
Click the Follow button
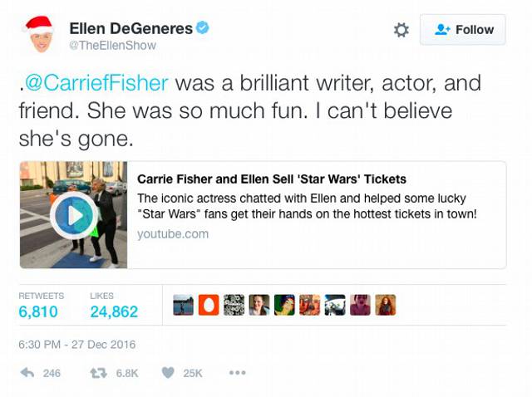[463, 30]
